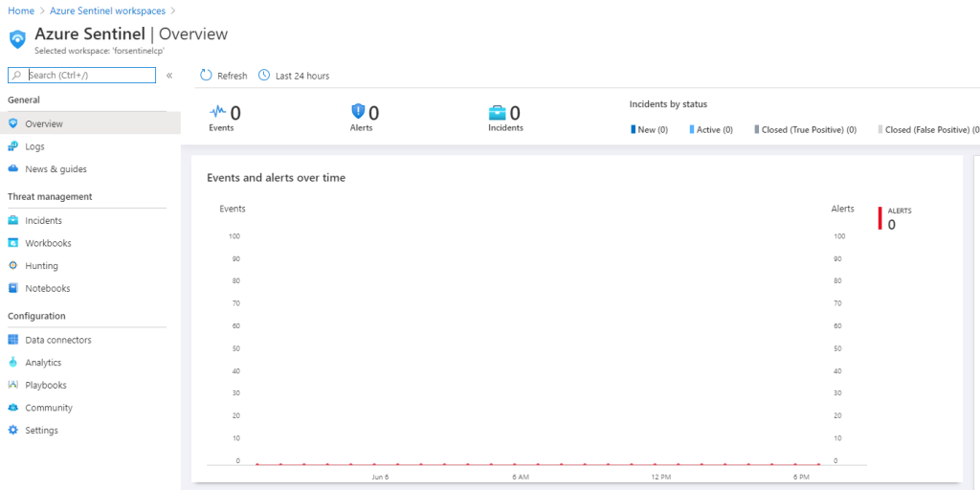Click the 'Closed (False Positive)' legend text
980x490 pixels.
(932, 130)
